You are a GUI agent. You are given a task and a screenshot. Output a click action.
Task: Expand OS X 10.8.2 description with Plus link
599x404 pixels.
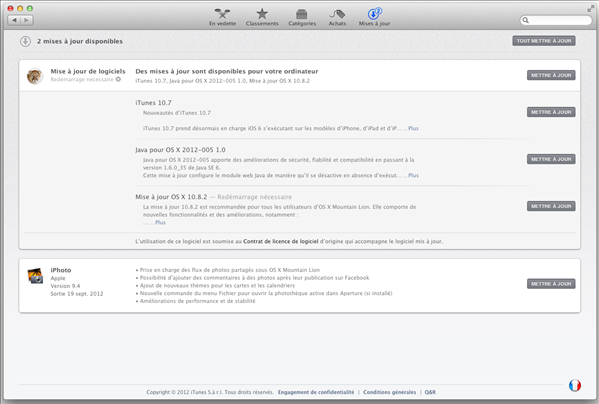tap(160, 222)
